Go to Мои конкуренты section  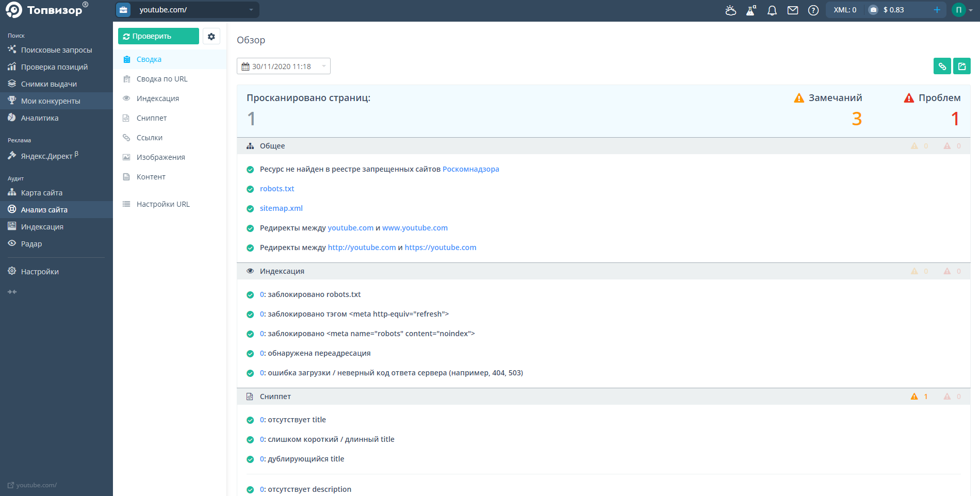(x=56, y=101)
